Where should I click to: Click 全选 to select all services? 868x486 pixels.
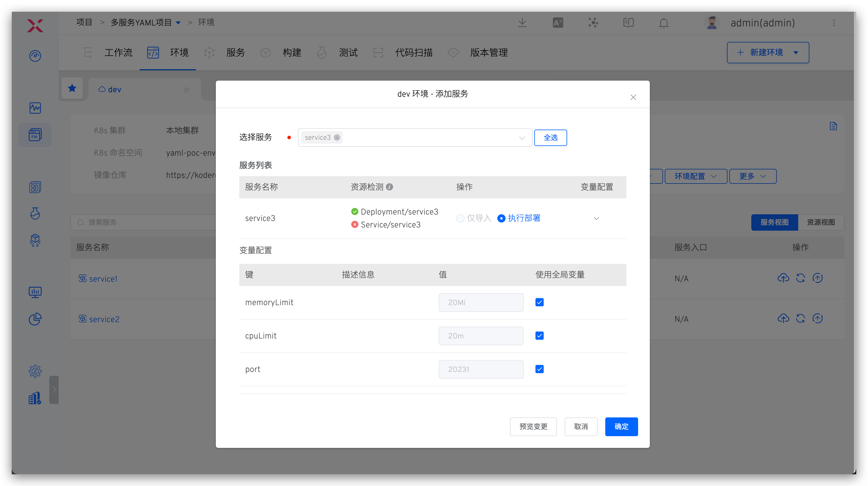(x=551, y=137)
